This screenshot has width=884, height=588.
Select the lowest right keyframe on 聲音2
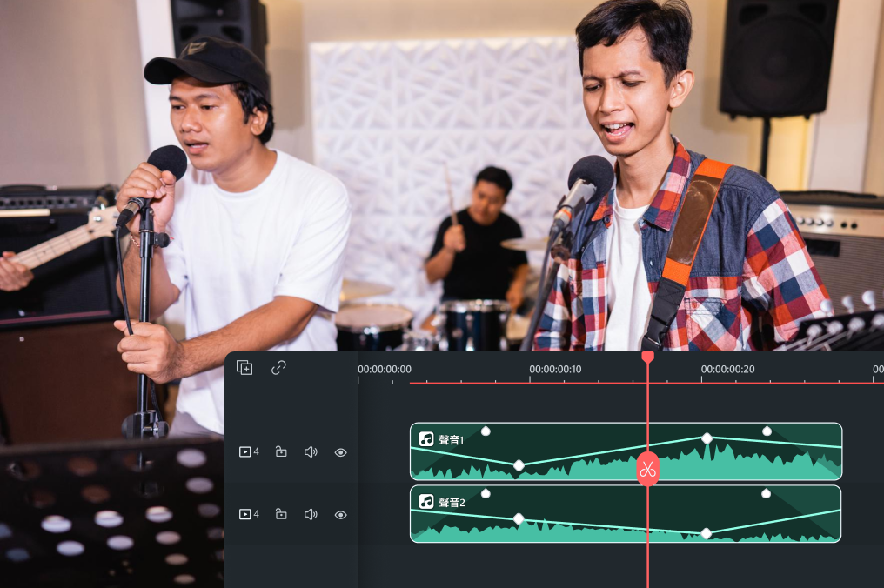coord(706,532)
